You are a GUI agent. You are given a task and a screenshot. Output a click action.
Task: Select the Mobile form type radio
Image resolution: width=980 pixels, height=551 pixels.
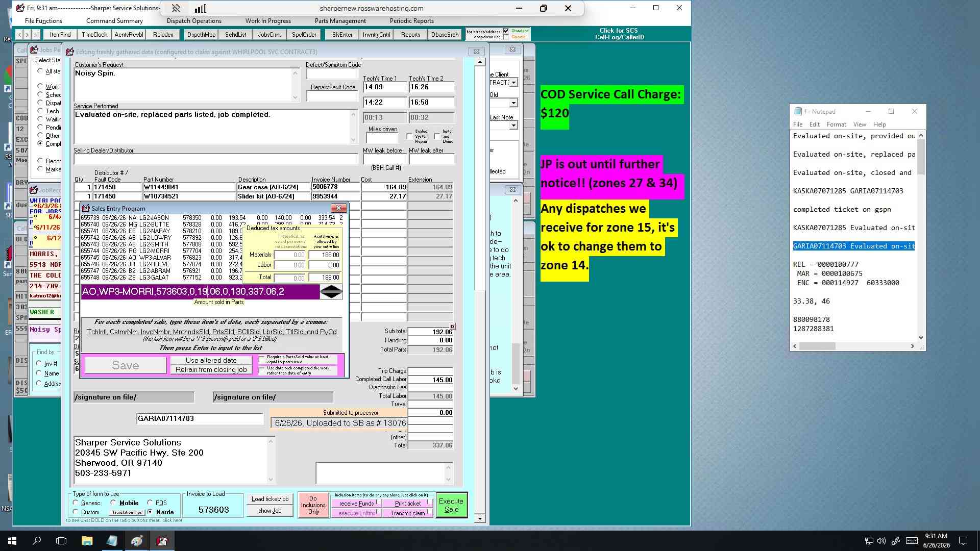tap(113, 503)
